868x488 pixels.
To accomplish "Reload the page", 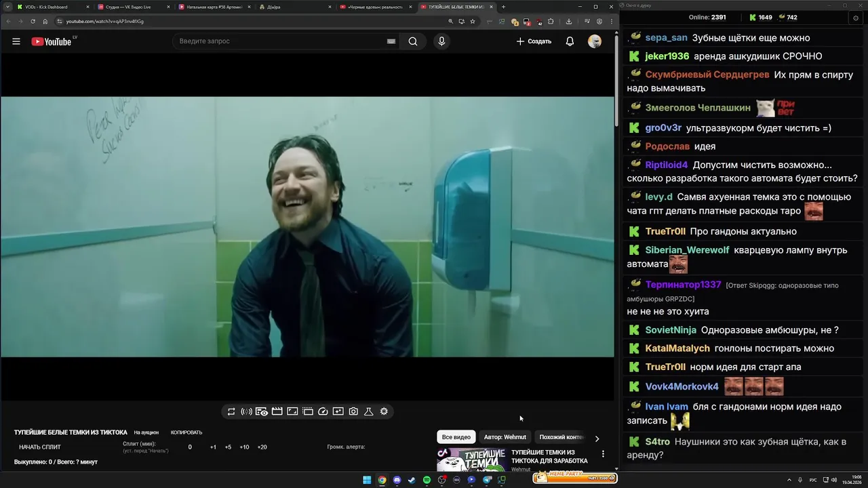I will [x=33, y=21].
